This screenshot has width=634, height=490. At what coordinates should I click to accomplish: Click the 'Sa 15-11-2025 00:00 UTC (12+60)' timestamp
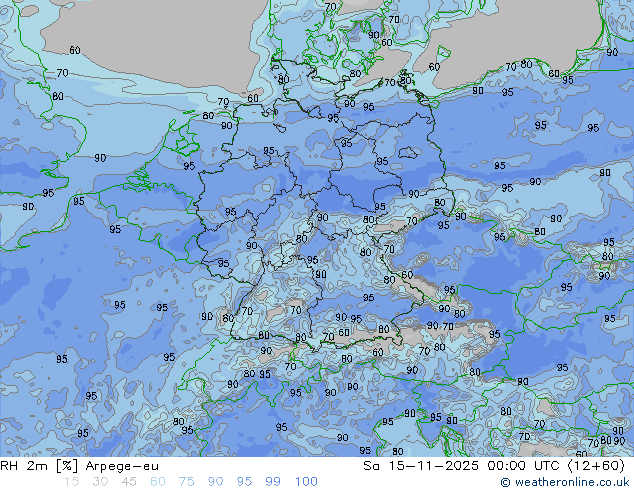494,466
